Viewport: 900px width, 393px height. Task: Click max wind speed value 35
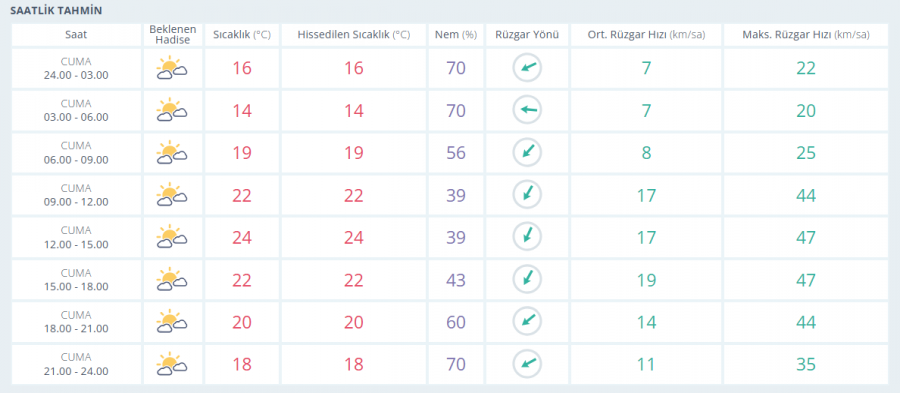[806, 364]
